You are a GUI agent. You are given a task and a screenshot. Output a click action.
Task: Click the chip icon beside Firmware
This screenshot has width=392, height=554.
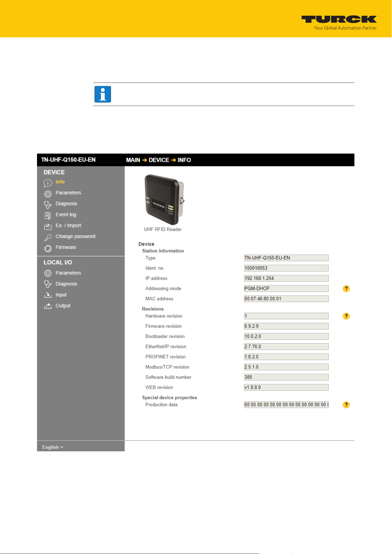click(48, 248)
